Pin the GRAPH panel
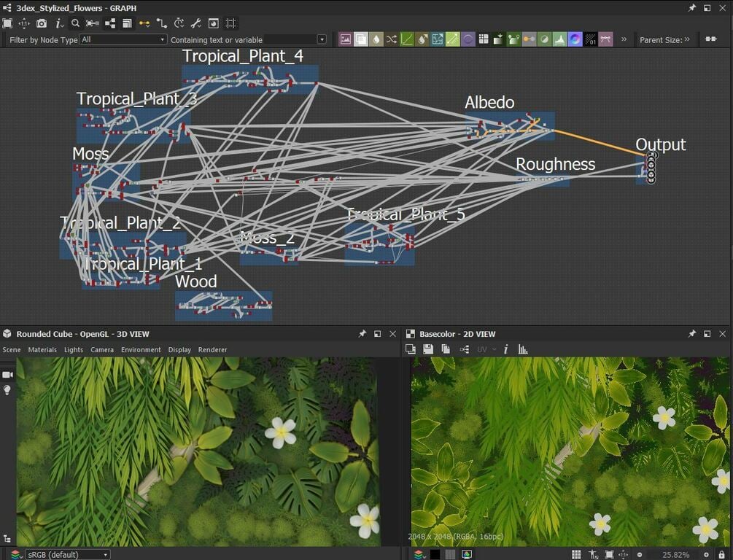This screenshot has width=733, height=560. click(692, 8)
